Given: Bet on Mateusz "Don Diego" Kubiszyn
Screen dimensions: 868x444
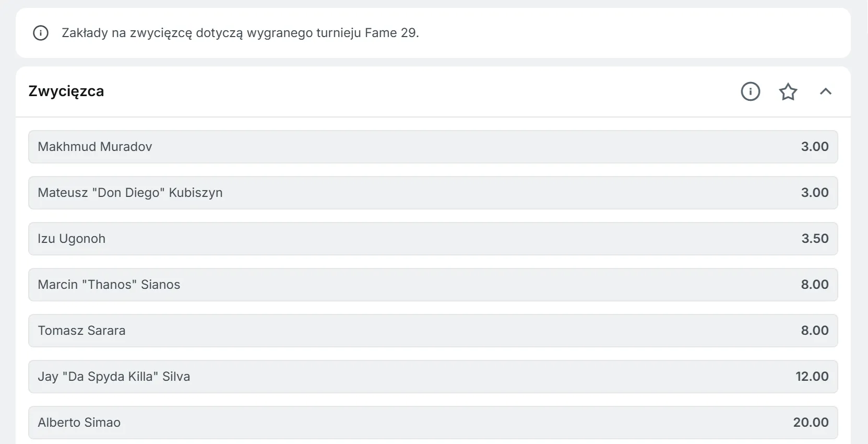Looking at the screenshot, I should tap(432, 193).
